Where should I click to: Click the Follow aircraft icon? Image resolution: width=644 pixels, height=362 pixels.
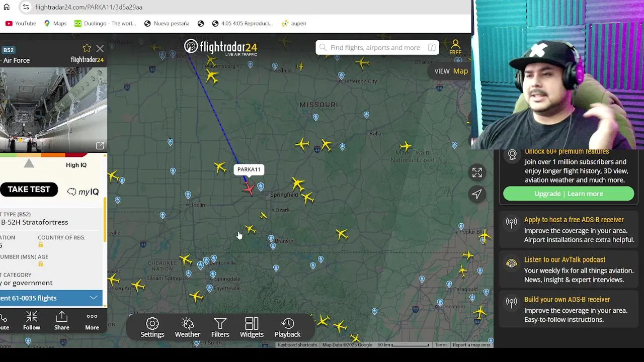pyautogui.click(x=31, y=321)
